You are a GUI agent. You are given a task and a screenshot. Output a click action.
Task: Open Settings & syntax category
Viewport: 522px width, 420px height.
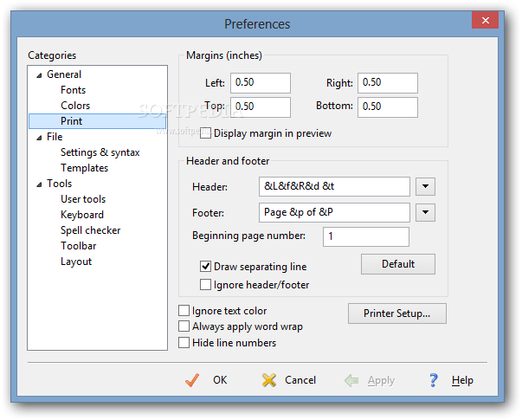[x=100, y=152]
